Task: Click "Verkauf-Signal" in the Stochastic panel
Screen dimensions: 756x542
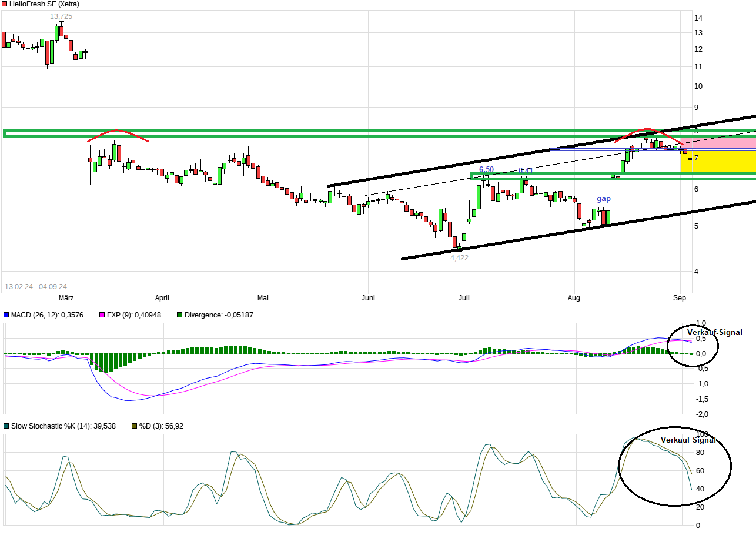Action: (688, 440)
